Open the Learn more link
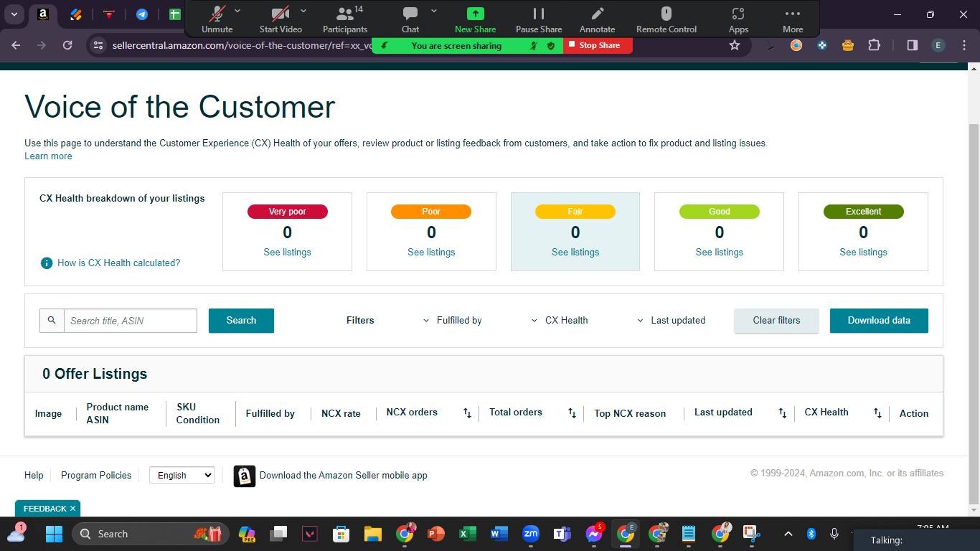980x551 pixels. pyautogui.click(x=48, y=156)
